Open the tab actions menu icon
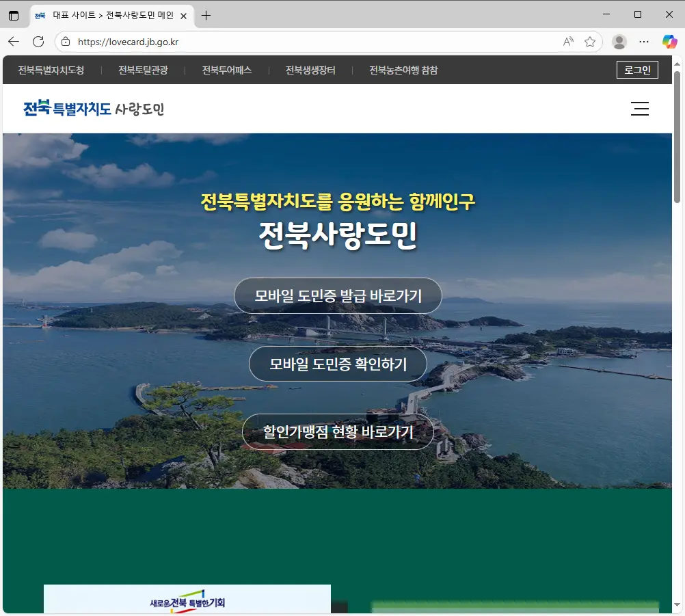 point(14,16)
